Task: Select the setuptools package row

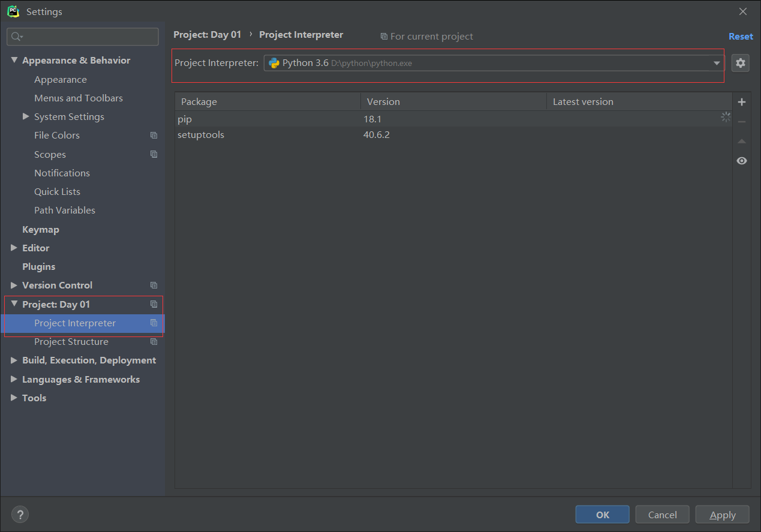Action: pyautogui.click(x=453, y=134)
